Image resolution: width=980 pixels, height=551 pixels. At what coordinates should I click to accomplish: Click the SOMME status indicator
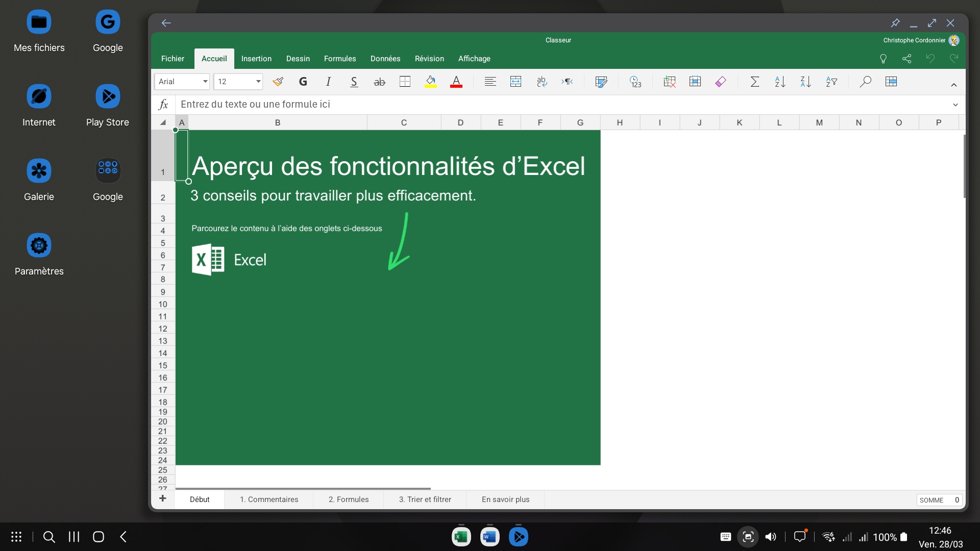tap(940, 500)
